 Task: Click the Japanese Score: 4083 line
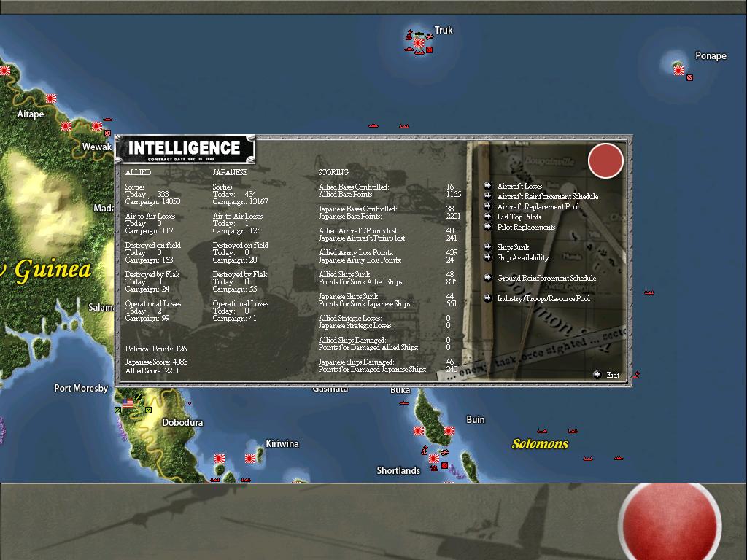(x=156, y=362)
